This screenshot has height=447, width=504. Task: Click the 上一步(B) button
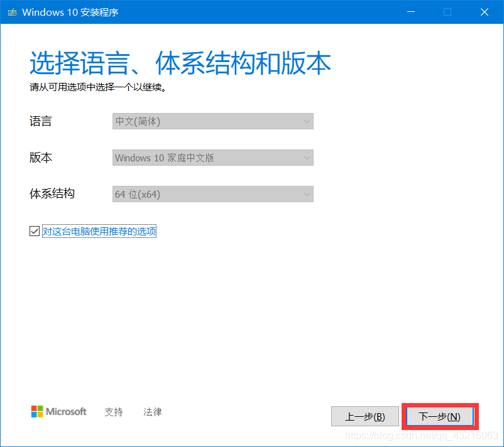click(365, 416)
